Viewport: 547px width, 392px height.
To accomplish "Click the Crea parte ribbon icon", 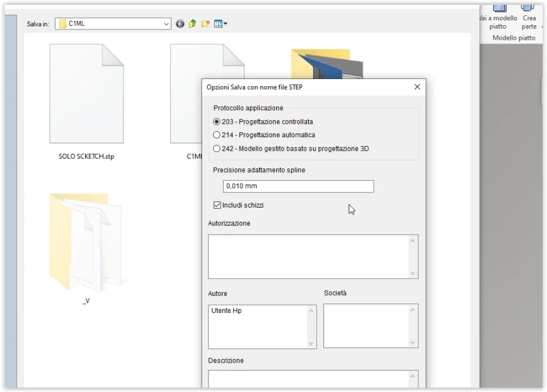I will [x=529, y=17].
